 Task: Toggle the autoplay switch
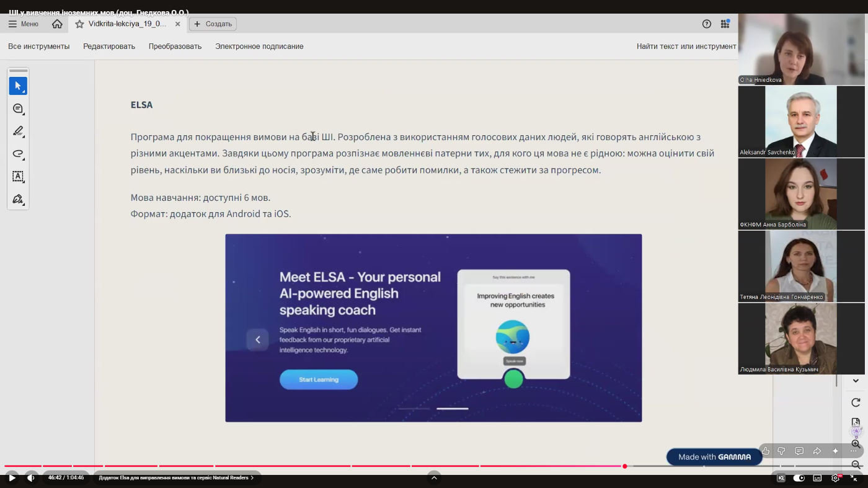[x=799, y=478]
